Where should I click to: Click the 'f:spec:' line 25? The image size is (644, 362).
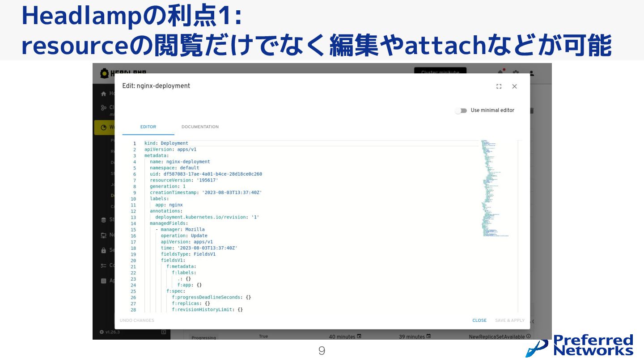pyautogui.click(x=176, y=291)
